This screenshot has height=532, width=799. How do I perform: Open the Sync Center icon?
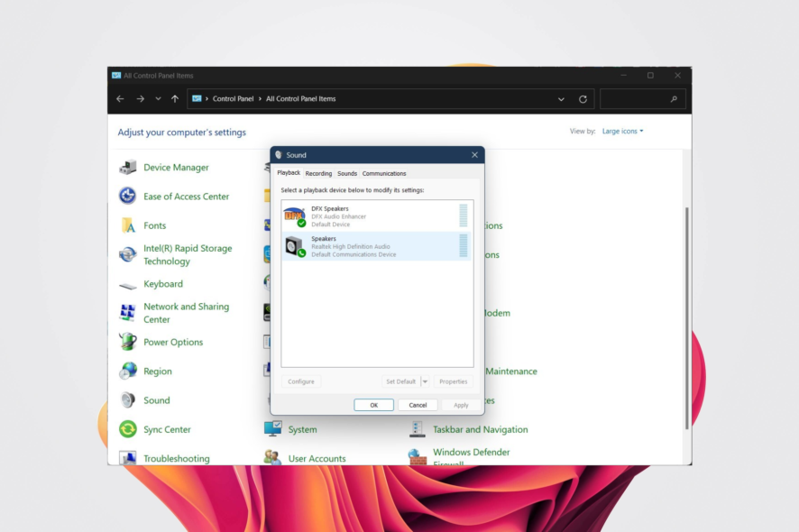pyautogui.click(x=128, y=429)
